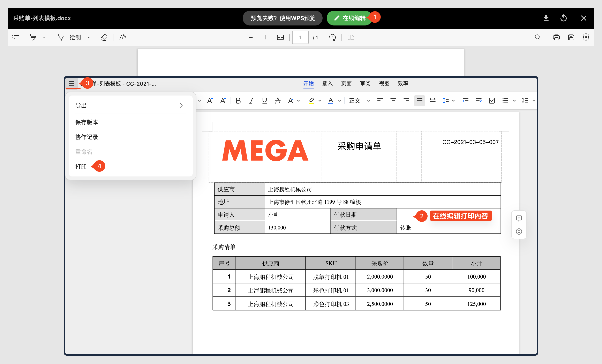Click the refresh icon in title bar

[x=564, y=18]
